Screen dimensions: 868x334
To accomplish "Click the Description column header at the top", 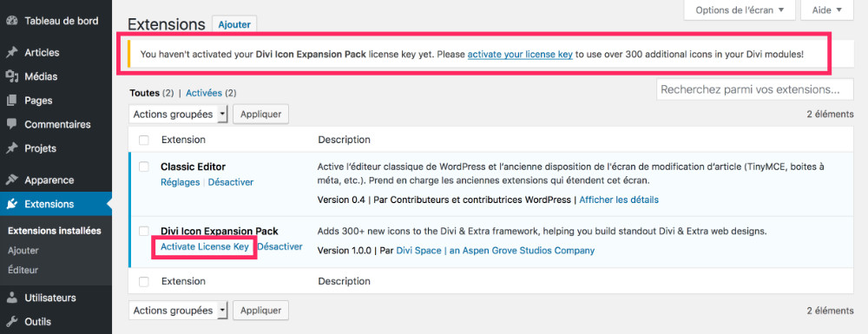I will [x=344, y=140].
